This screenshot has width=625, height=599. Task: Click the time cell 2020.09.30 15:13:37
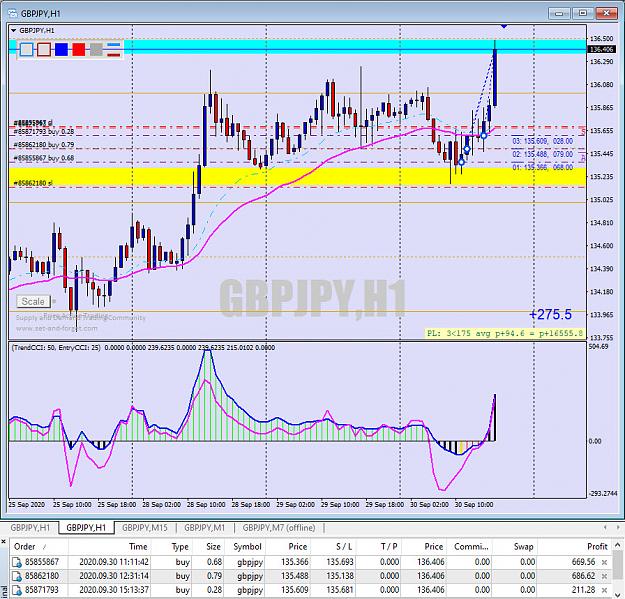tap(114, 590)
